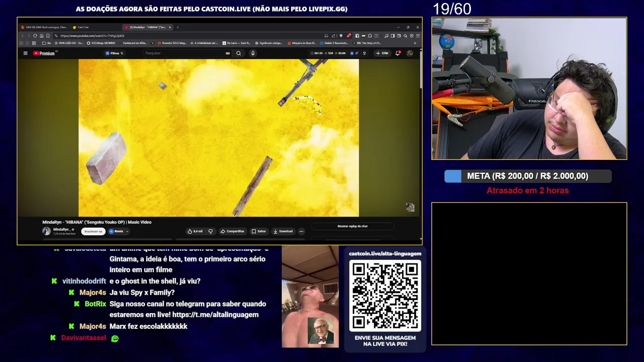Open the browser wallet icon

[x=399, y=36]
